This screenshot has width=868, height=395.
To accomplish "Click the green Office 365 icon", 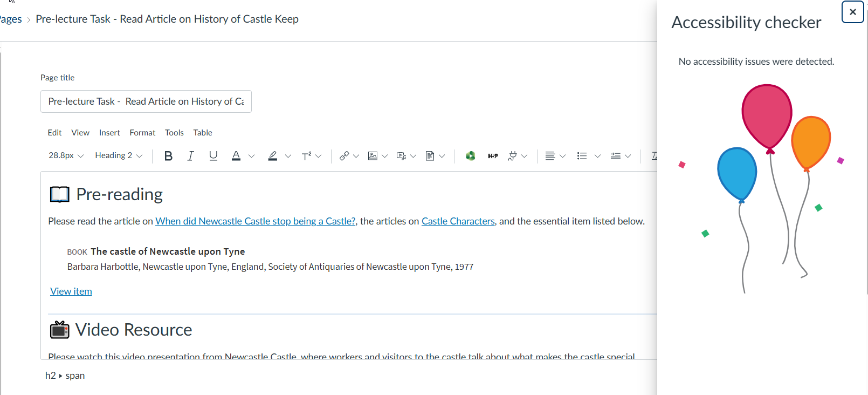I will click(471, 156).
